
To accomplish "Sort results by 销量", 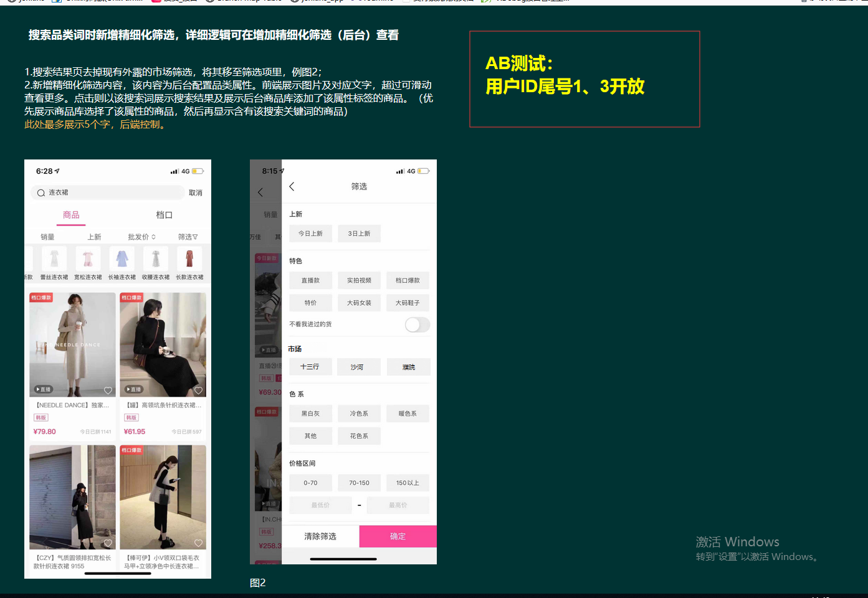I will (47, 237).
